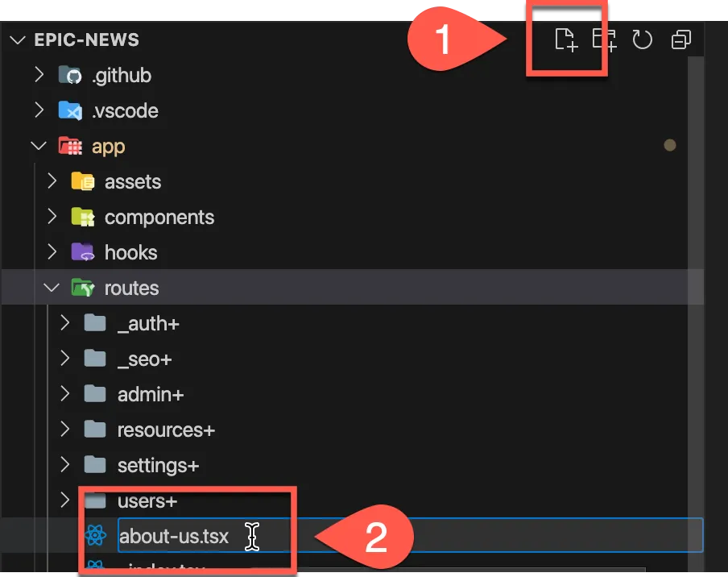
Task: Collapse the EPIC-NEWS section chevron
Action: pyautogui.click(x=18, y=40)
